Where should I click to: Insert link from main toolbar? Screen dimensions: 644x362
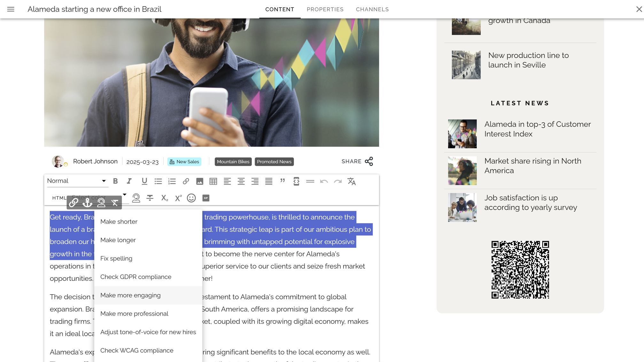point(186,181)
